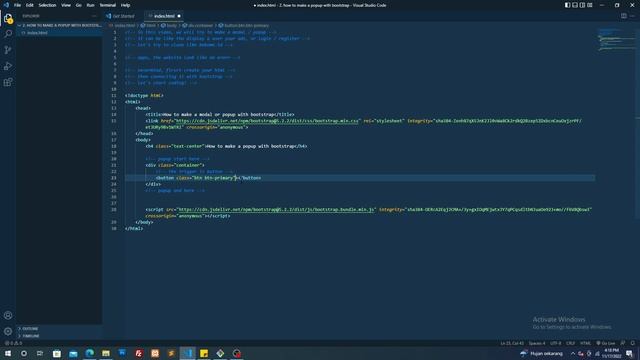This screenshot has width=640, height=360.
Task: Open the Run menu
Action: click(90, 5)
